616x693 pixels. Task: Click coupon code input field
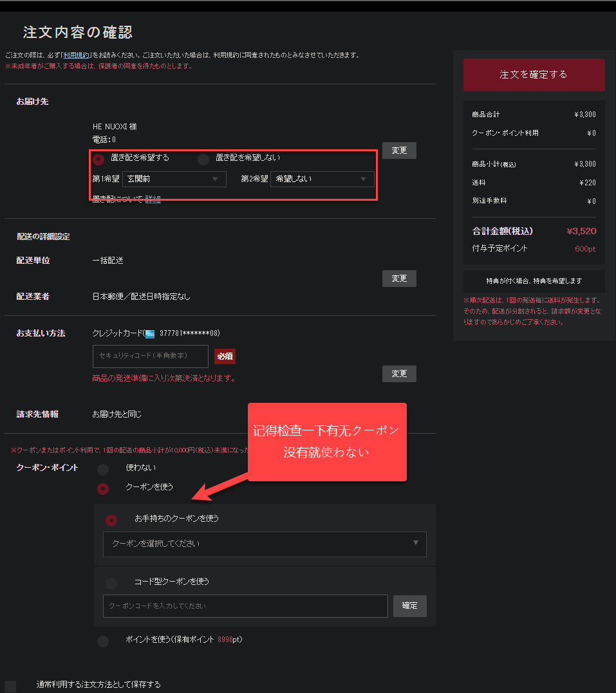(245, 606)
